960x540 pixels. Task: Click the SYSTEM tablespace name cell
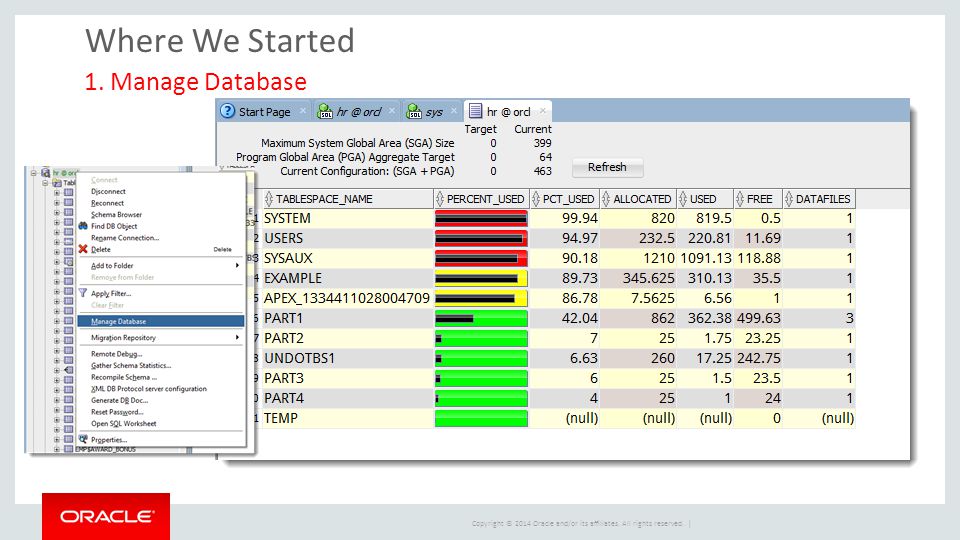(347, 219)
